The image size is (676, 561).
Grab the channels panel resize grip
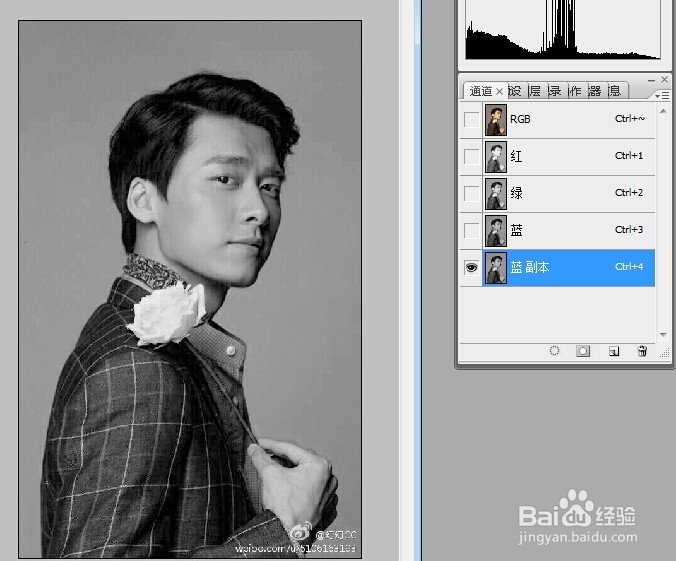[x=665, y=353]
